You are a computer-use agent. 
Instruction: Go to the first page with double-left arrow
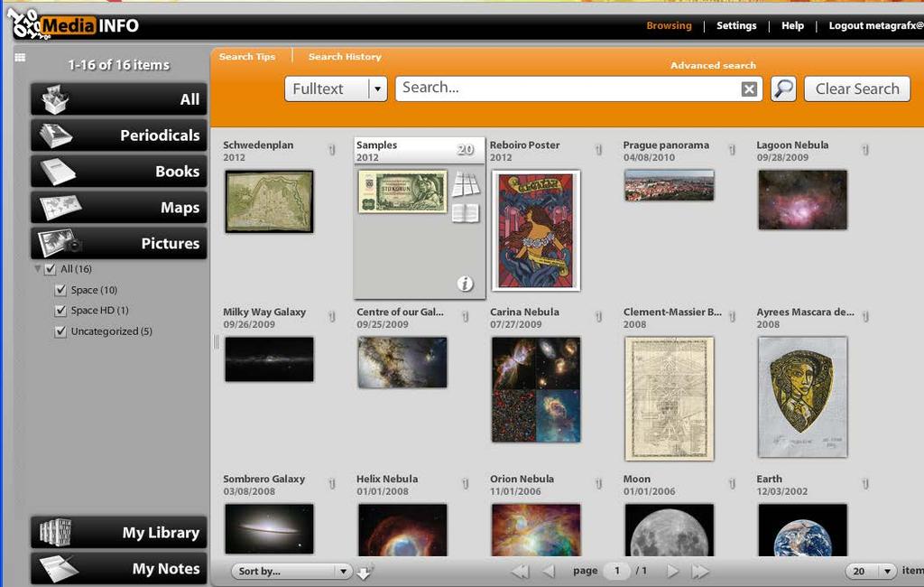pos(521,571)
